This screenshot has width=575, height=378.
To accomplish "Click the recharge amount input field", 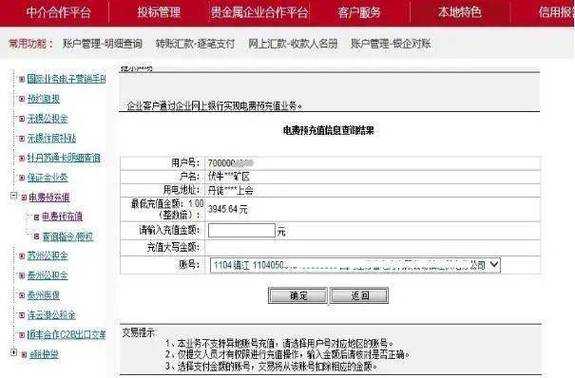I will pyautogui.click(x=242, y=231).
